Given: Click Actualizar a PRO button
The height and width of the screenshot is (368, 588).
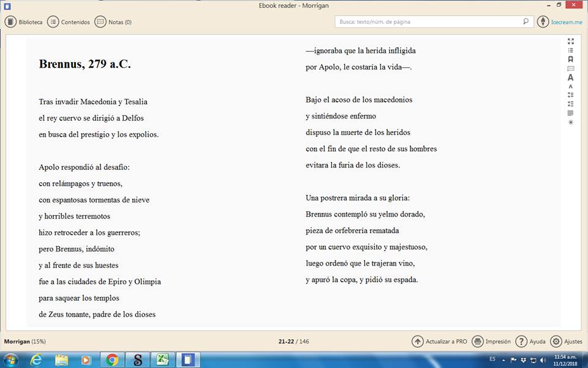Looking at the screenshot, I should [439, 342].
